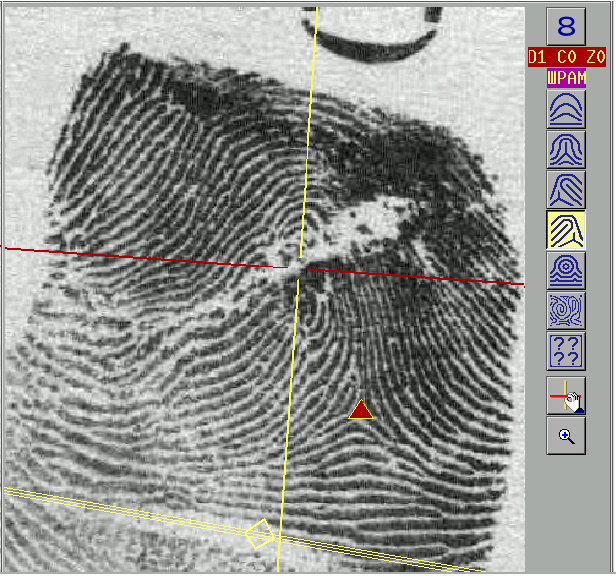The width and height of the screenshot is (616, 576).
Task: Click the yellow diamond marker on baseline
Action: [260, 534]
